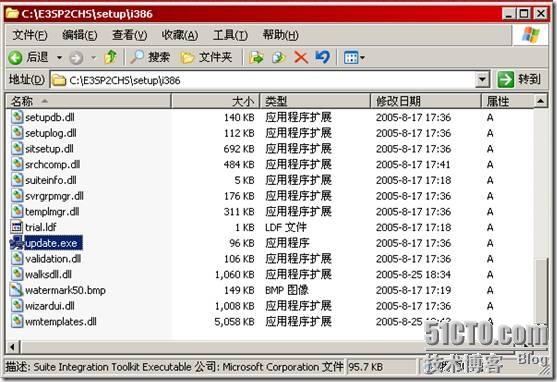Click the vertical scrollbar thumb

click(541, 291)
